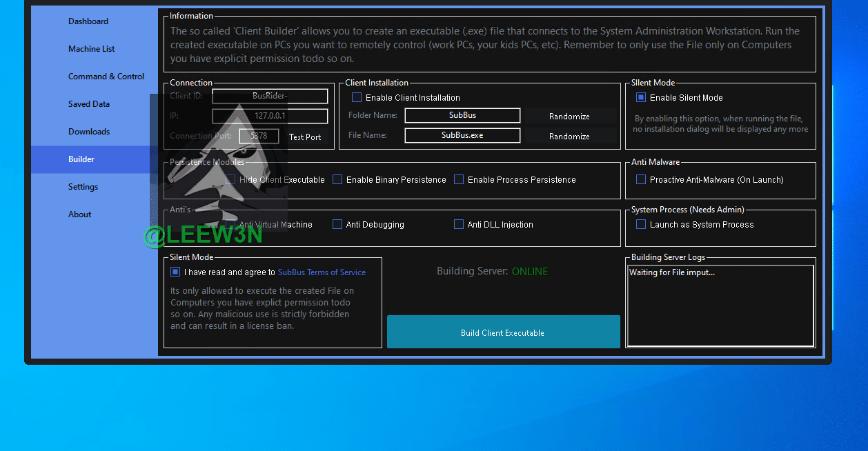The image size is (868, 451).
Task: Randomize the Folder Name value
Action: pos(569,117)
